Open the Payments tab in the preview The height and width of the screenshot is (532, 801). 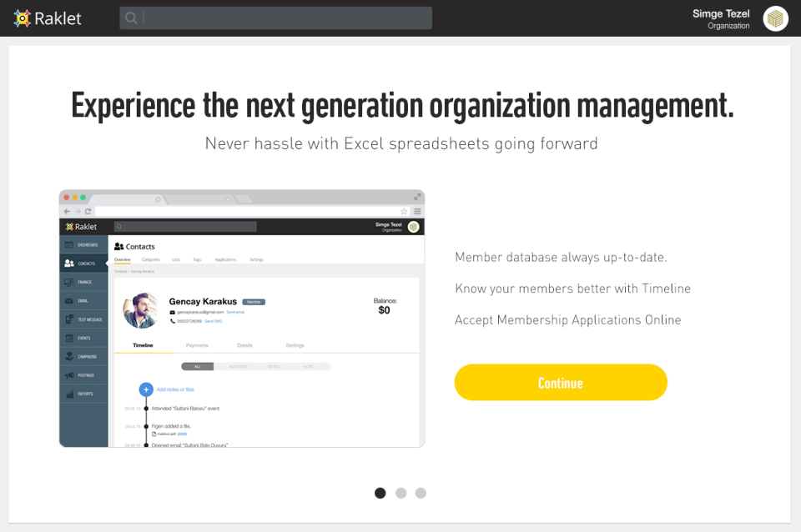pos(197,345)
